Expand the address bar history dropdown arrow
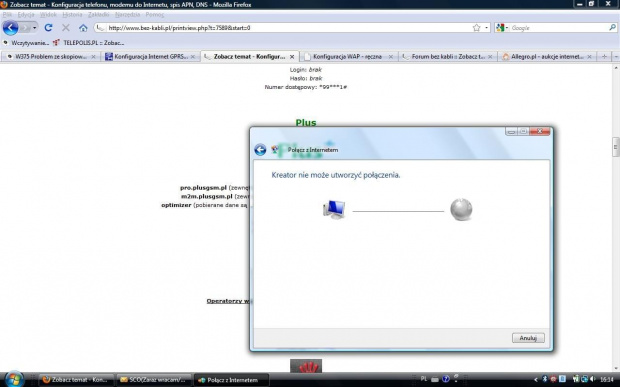This screenshot has width=620, height=387. point(486,28)
